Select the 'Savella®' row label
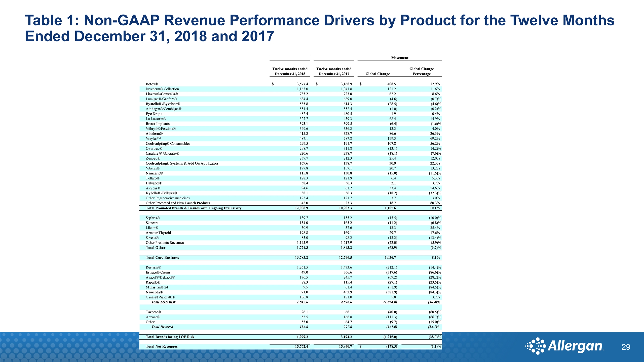The width and height of the screenshot is (644, 362). [x=152, y=238]
